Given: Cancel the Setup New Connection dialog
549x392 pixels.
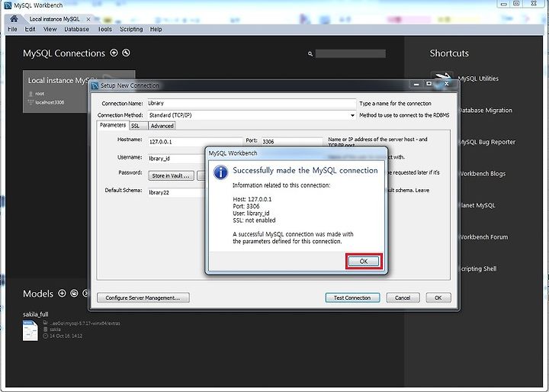Looking at the screenshot, I should (403, 297).
